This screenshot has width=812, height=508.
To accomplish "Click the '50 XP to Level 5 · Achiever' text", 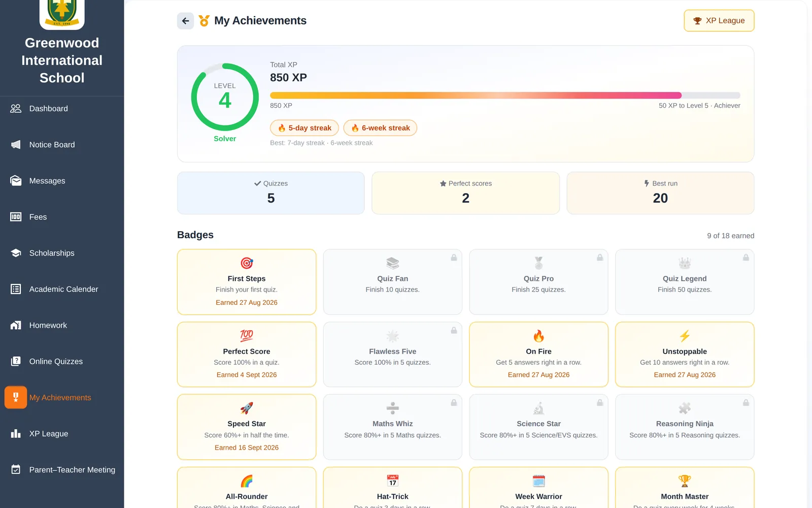I will tap(699, 106).
